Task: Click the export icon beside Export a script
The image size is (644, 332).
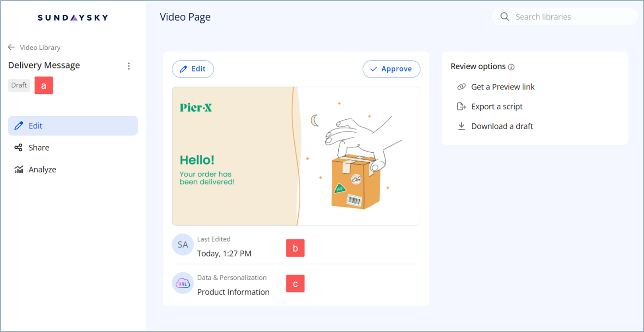Action: click(461, 107)
